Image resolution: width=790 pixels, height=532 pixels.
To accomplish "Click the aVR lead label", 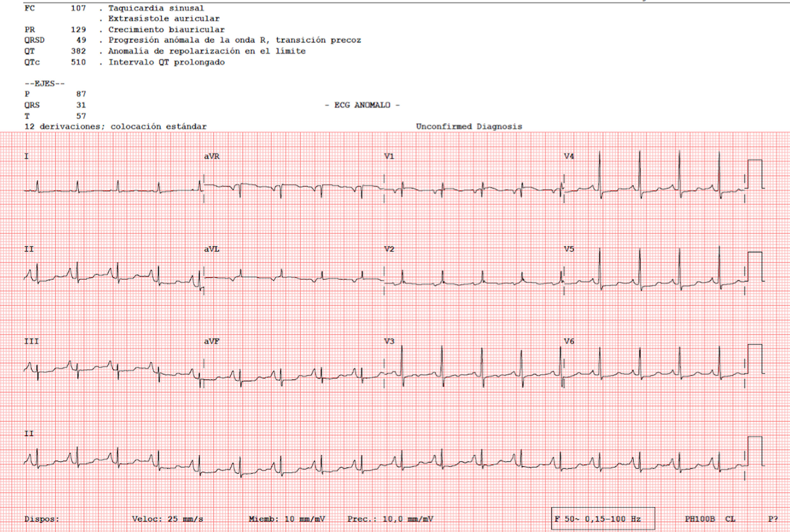I will coord(212,156).
